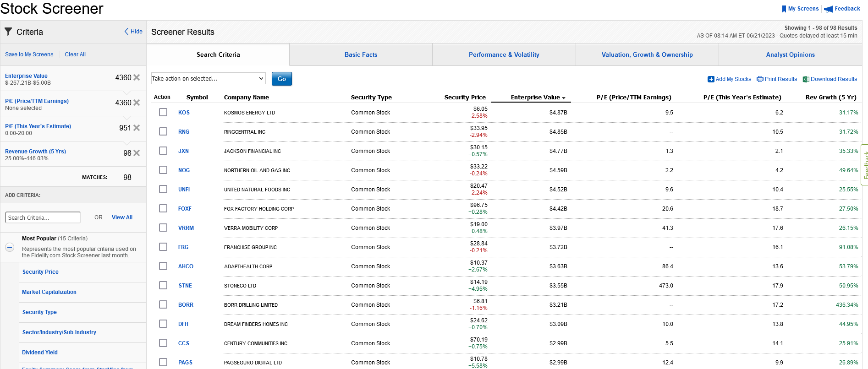Image resolution: width=868 pixels, height=369 pixels.
Task: Select the JXN row checkbox
Action: pyautogui.click(x=163, y=151)
